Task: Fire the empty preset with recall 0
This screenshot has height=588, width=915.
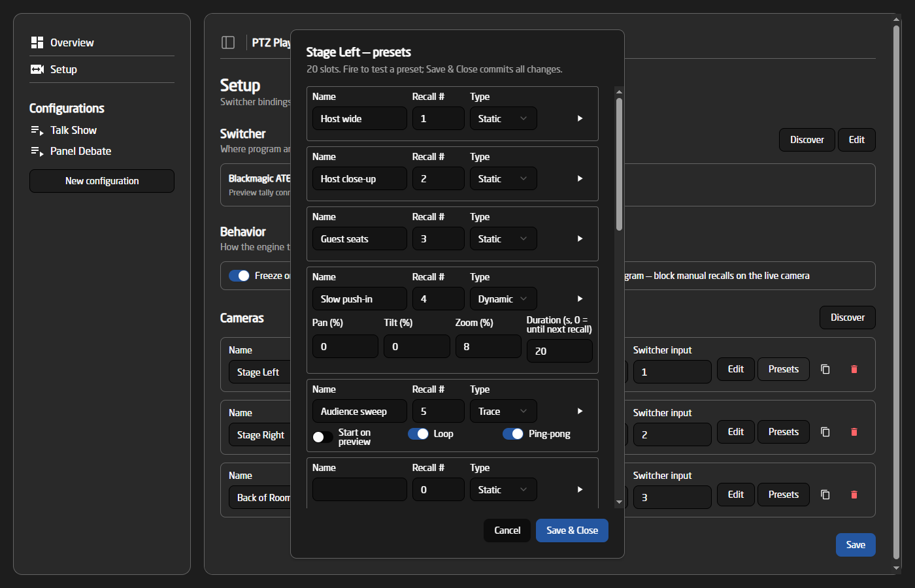Action: pyautogui.click(x=580, y=489)
